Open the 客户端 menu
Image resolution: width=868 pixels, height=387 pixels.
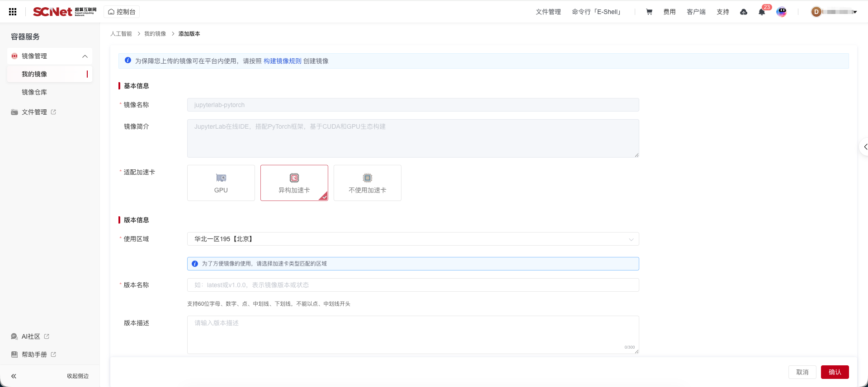(x=696, y=12)
